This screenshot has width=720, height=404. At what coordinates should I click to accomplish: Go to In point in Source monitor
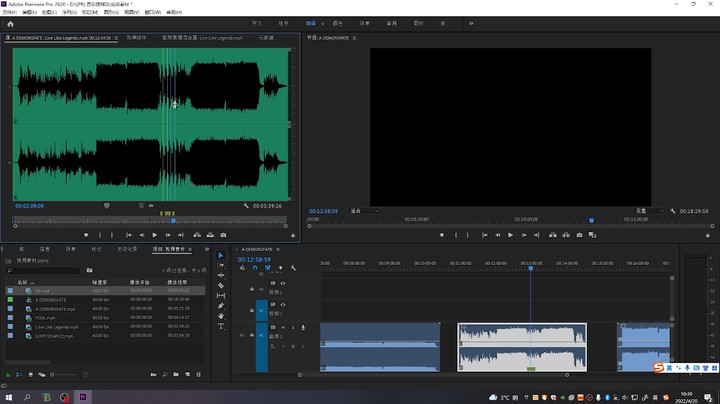click(129, 235)
